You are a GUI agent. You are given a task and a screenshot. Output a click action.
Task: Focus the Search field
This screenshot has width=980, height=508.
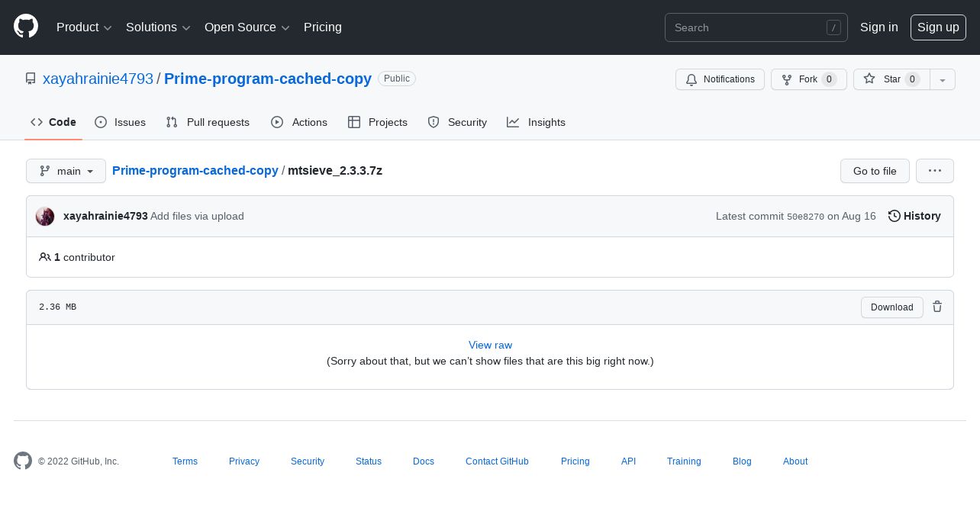click(756, 27)
